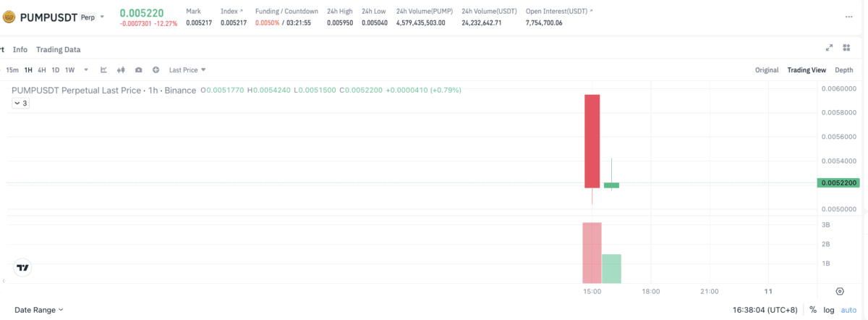Viewport: 868px width, 320px height.
Task: Toggle log scale mode
Action: click(x=829, y=310)
